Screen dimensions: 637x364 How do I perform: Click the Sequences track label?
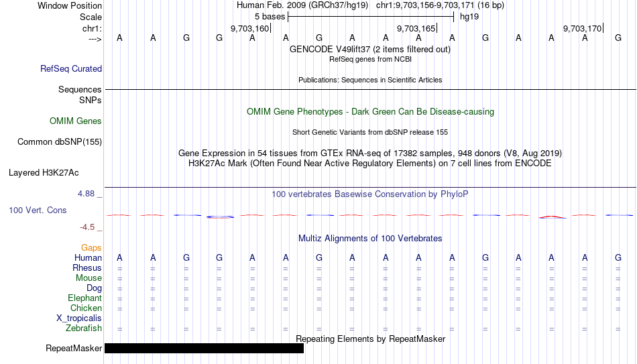[80, 89]
